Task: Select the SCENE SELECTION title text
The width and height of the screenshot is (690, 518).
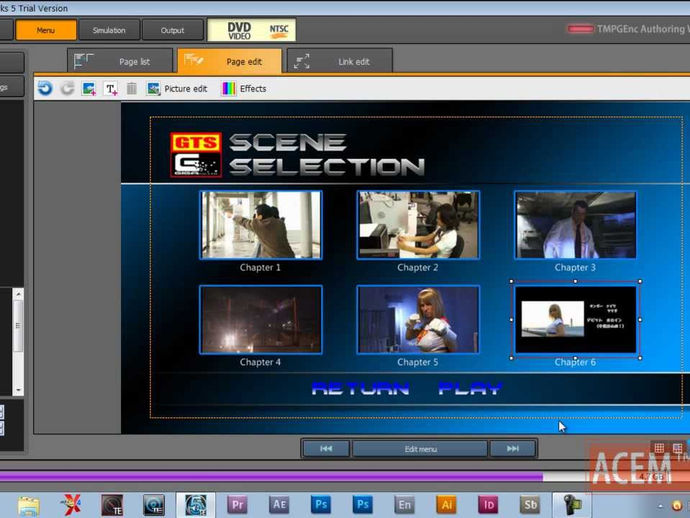Action: pyautogui.click(x=327, y=155)
